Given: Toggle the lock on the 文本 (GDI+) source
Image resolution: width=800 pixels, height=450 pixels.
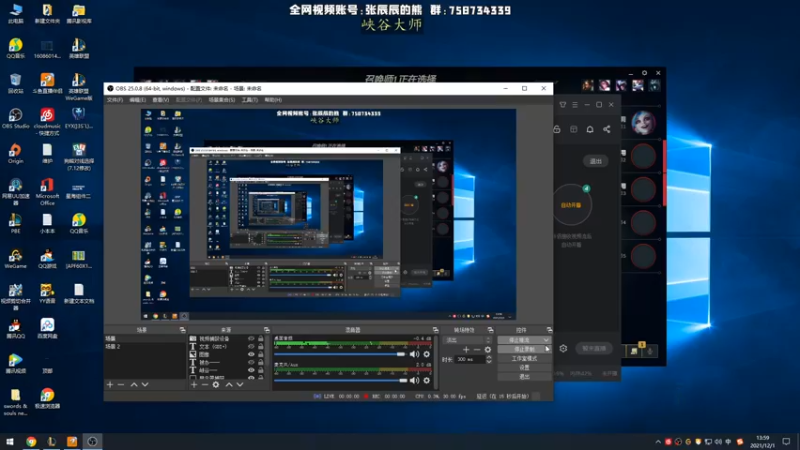Looking at the screenshot, I should tap(261, 346).
